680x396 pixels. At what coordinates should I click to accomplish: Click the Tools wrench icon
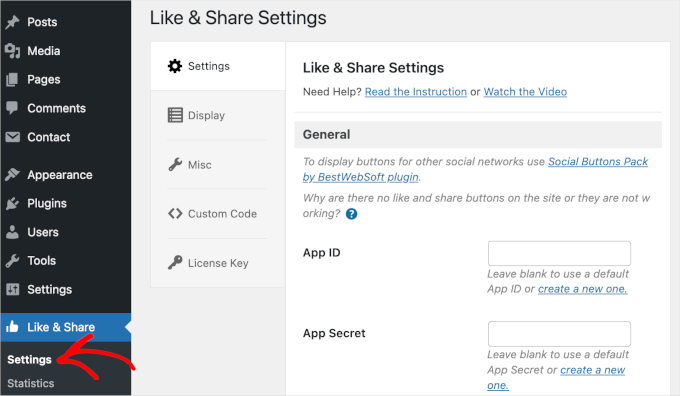point(13,261)
